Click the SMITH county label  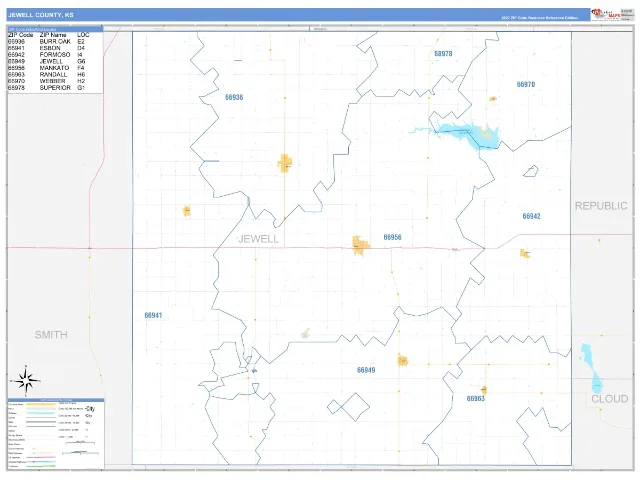click(x=51, y=335)
